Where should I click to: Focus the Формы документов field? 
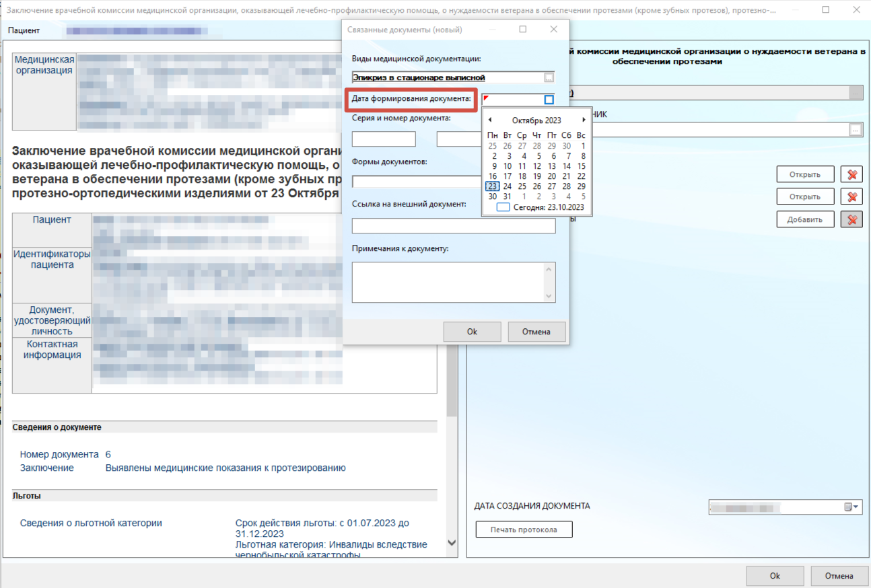click(x=417, y=182)
